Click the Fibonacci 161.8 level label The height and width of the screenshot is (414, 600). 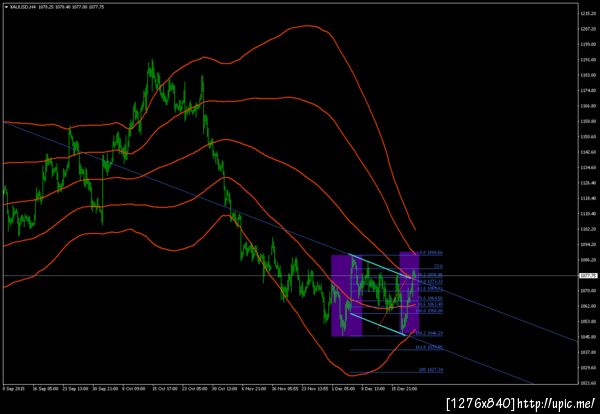429,348
